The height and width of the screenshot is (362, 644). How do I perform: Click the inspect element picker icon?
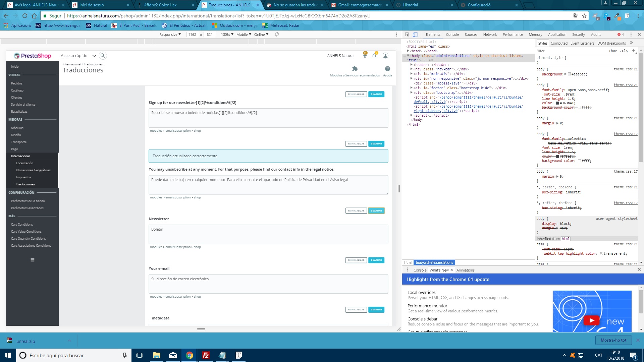[407, 35]
